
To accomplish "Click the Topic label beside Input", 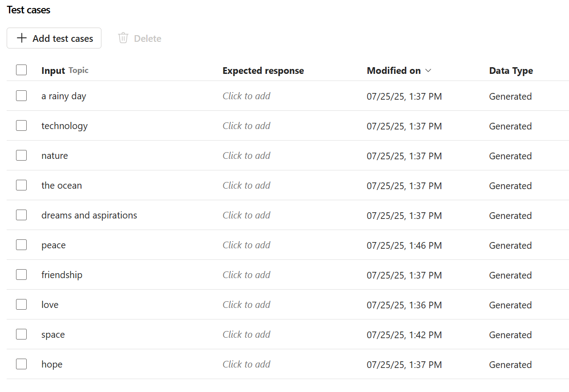I will tap(78, 70).
